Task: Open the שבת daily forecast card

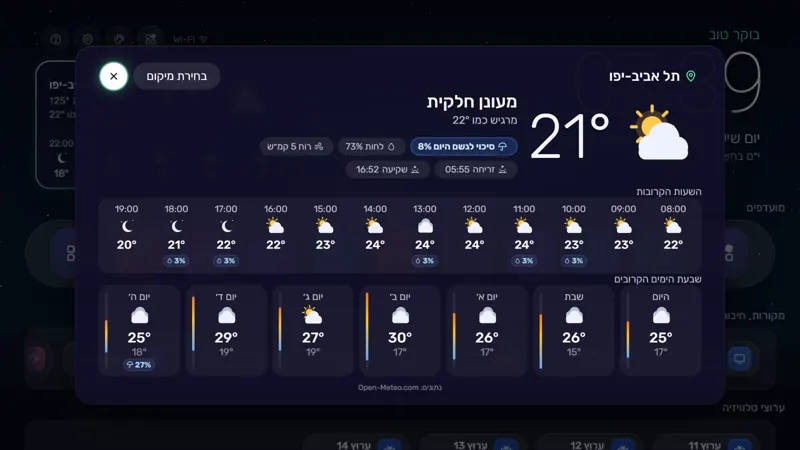Action: click(573, 331)
